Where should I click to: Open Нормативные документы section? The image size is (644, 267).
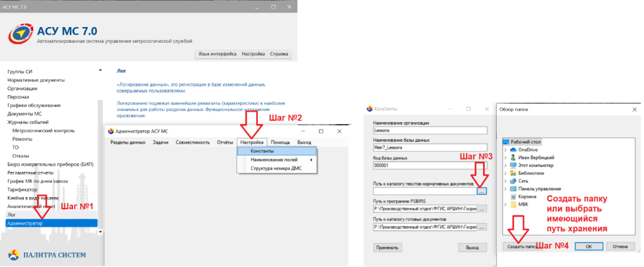tap(36, 80)
